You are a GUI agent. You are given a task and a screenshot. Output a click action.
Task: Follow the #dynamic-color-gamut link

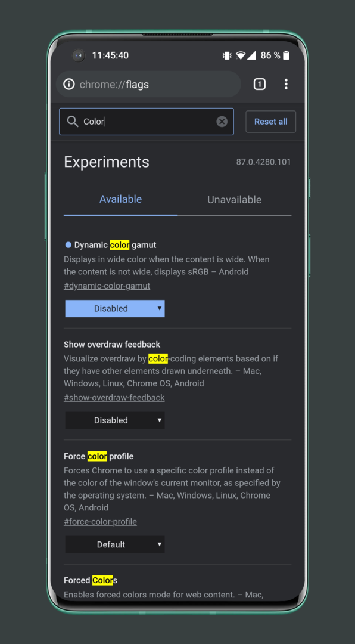point(107,286)
